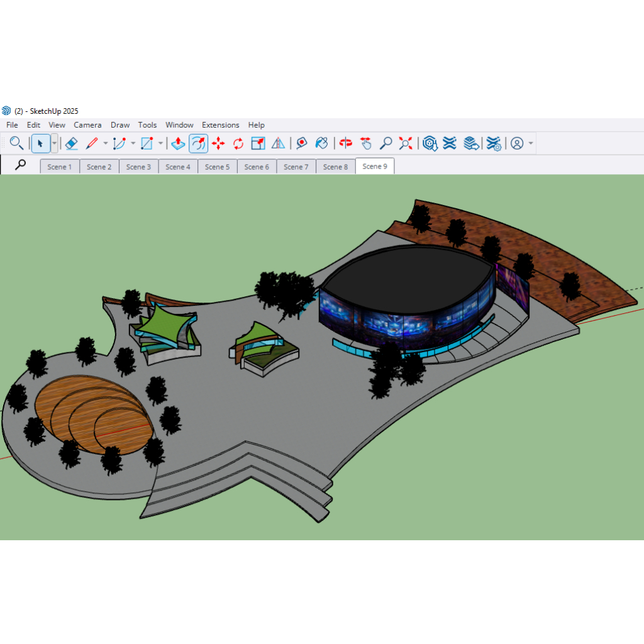Screen dimensions: 644x644
Task: Open the Window menu
Action: (179, 125)
